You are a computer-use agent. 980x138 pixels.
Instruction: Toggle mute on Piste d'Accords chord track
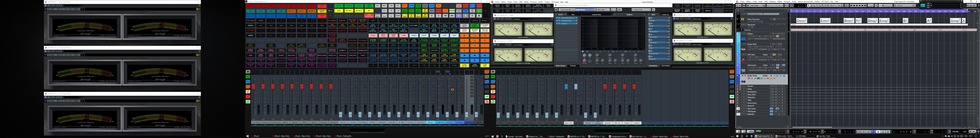point(743,19)
